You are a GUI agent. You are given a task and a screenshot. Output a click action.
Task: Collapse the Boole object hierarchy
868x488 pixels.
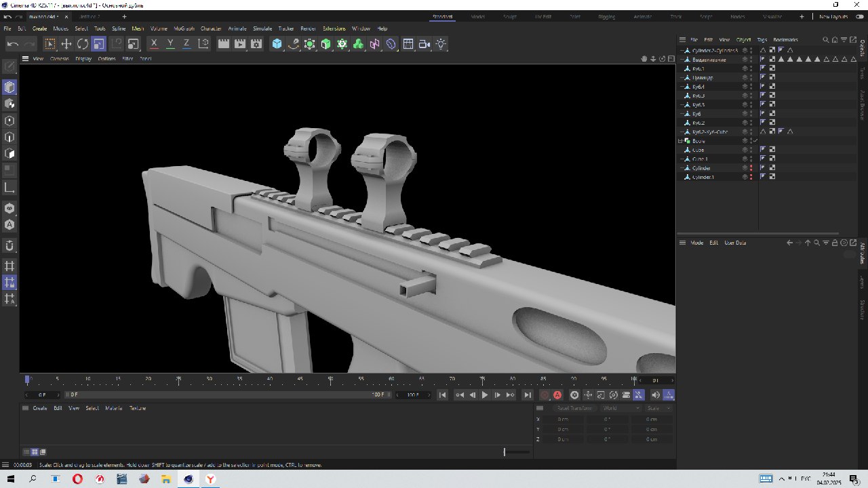(x=680, y=141)
